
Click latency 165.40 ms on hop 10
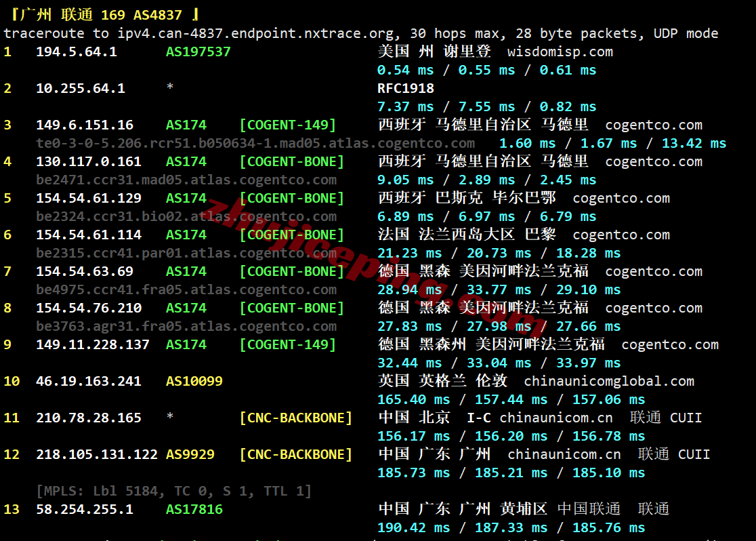point(414,400)
